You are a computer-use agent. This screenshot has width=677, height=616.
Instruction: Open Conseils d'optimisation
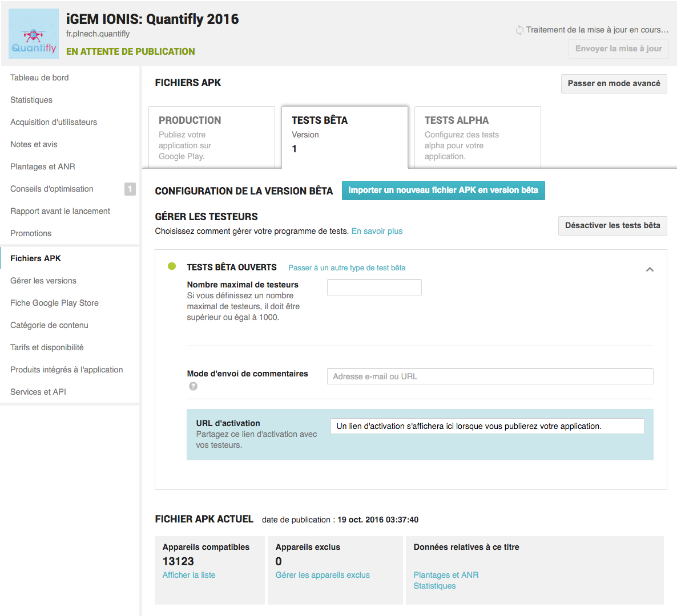click(52, 189)
